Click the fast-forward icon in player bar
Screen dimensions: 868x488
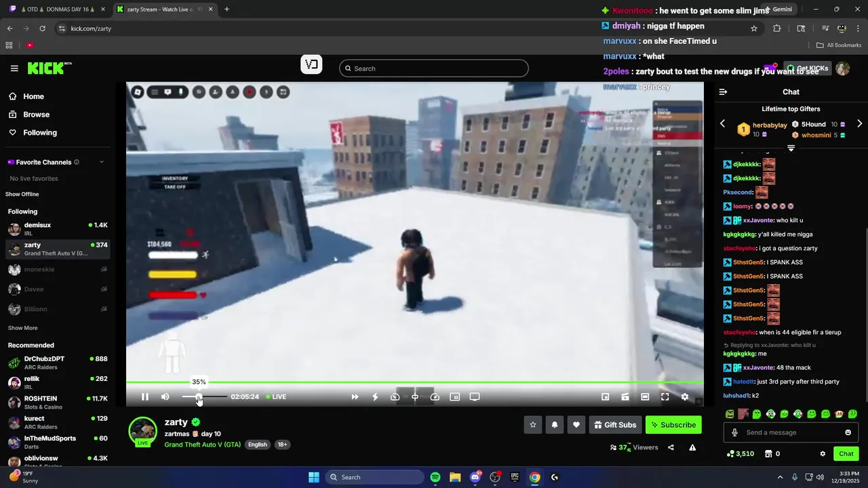355,396
